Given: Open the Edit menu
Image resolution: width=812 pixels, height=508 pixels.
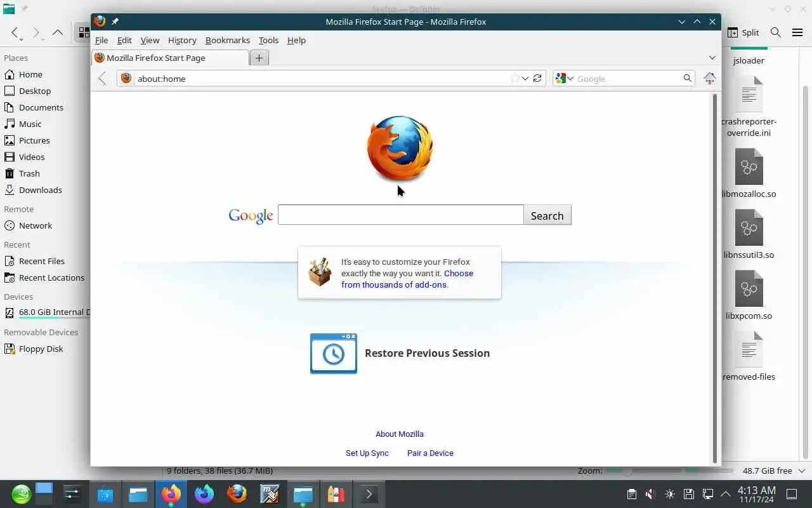Looking at the screenshot, I should coord(124,40).
